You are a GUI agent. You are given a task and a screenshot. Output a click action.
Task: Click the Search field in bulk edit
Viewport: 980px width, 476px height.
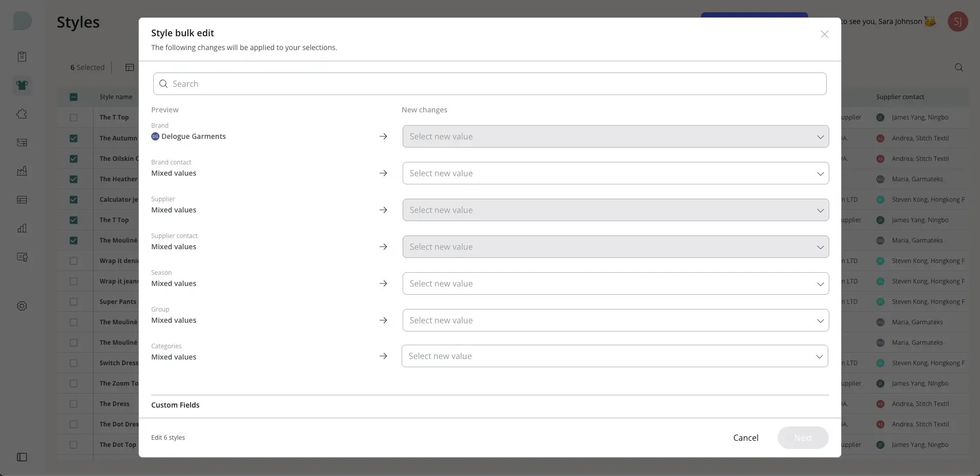[x=489, y=84]
